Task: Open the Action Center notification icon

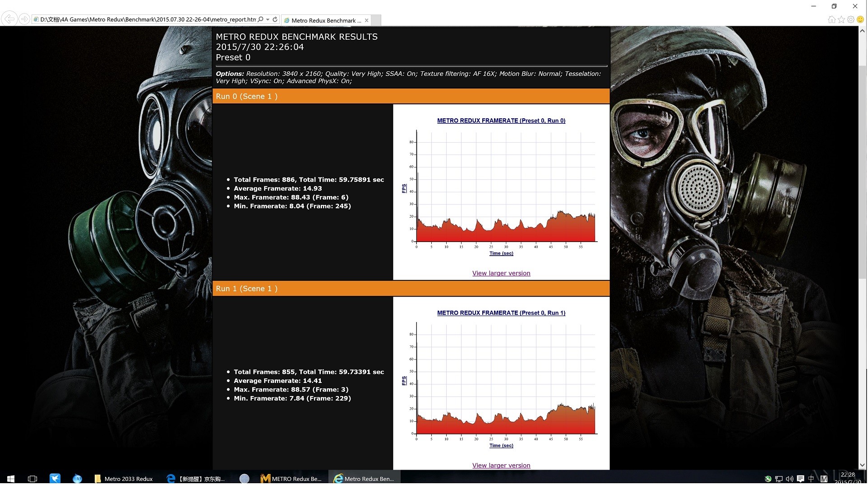Action: point(801,479)
